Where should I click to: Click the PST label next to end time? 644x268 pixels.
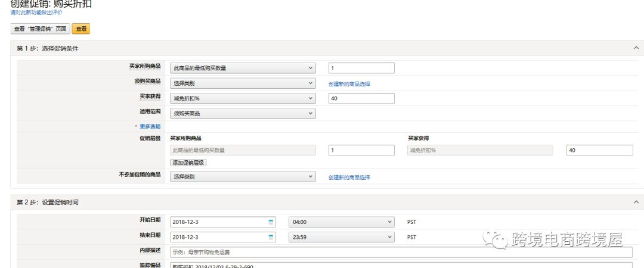411,237
